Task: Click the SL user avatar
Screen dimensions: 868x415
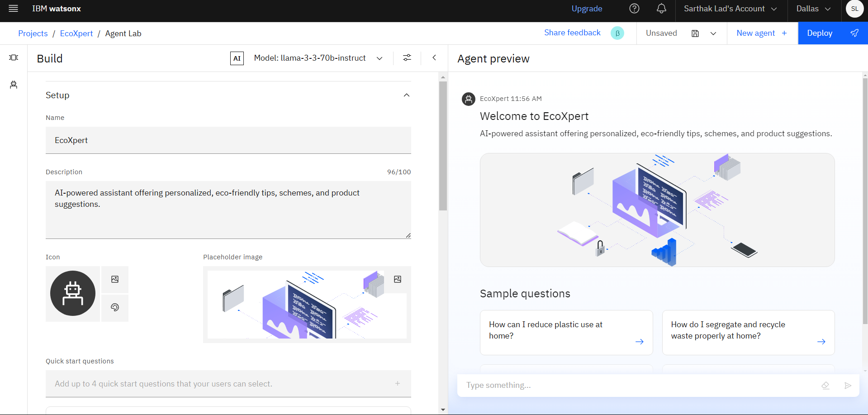Action: click(854, 9)
